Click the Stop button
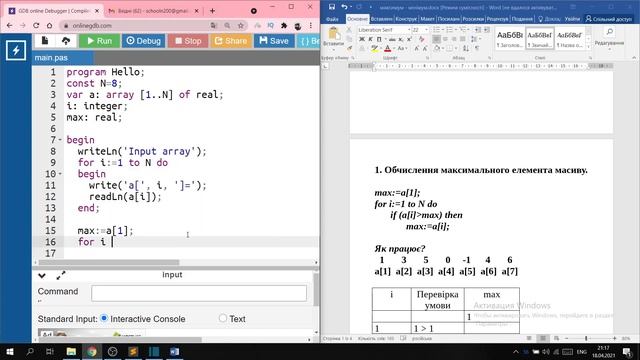The image size is (640, 360). 188,41
